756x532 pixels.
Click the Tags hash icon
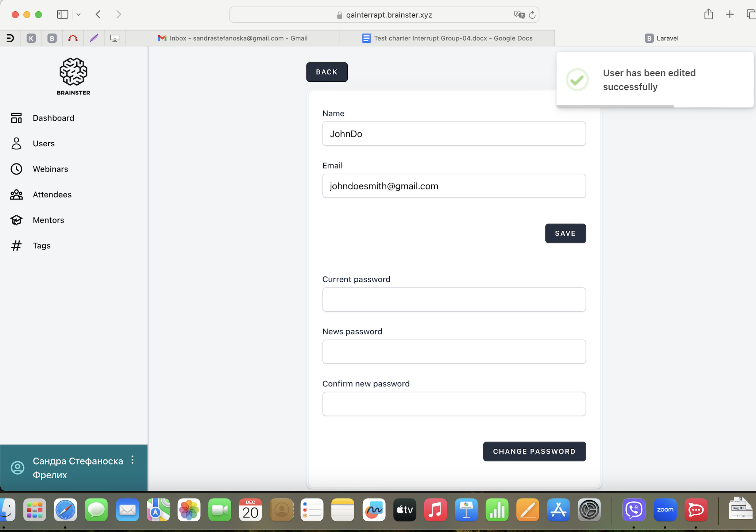point(16,246)
